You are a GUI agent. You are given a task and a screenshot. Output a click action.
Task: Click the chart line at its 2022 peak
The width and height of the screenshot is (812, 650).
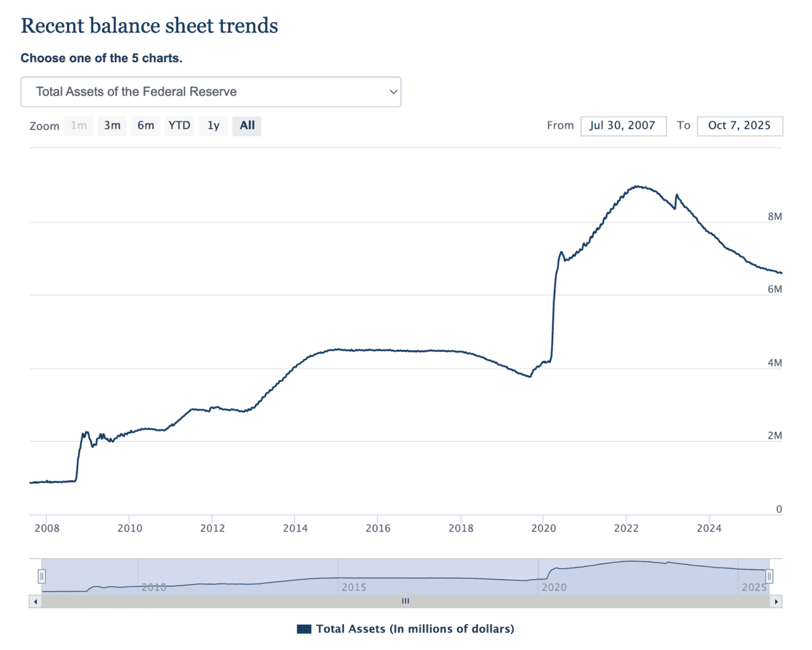(x=638, y=186)
